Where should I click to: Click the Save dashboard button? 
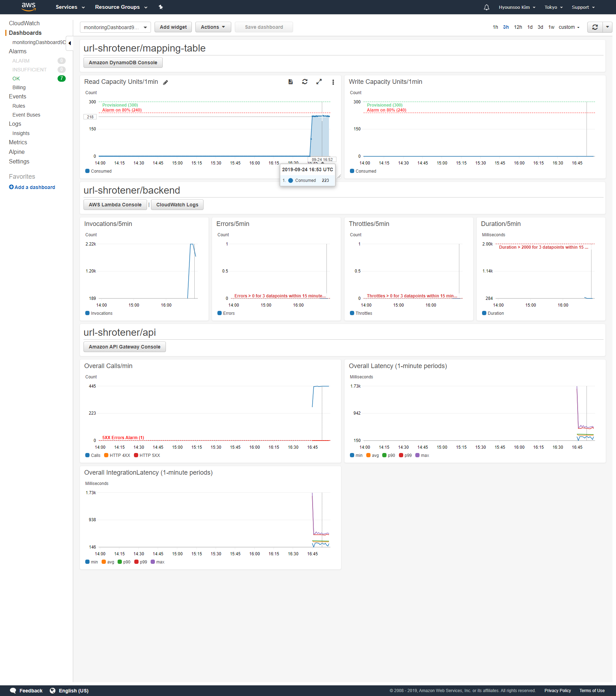point(264,27)
